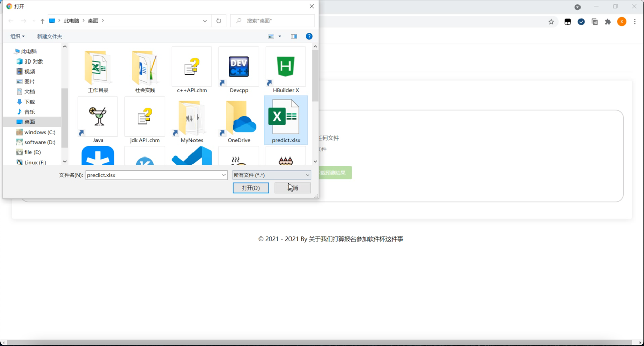Click 桌面 in the address breadcrumb
Image resolution: width=644 pixels, height=346 pixels.
click(x=93, y=21)
